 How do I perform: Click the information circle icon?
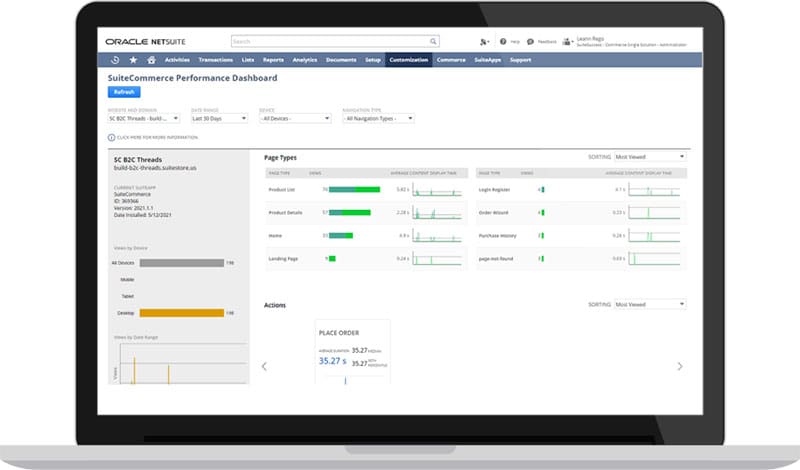click(x=111, y=137)
